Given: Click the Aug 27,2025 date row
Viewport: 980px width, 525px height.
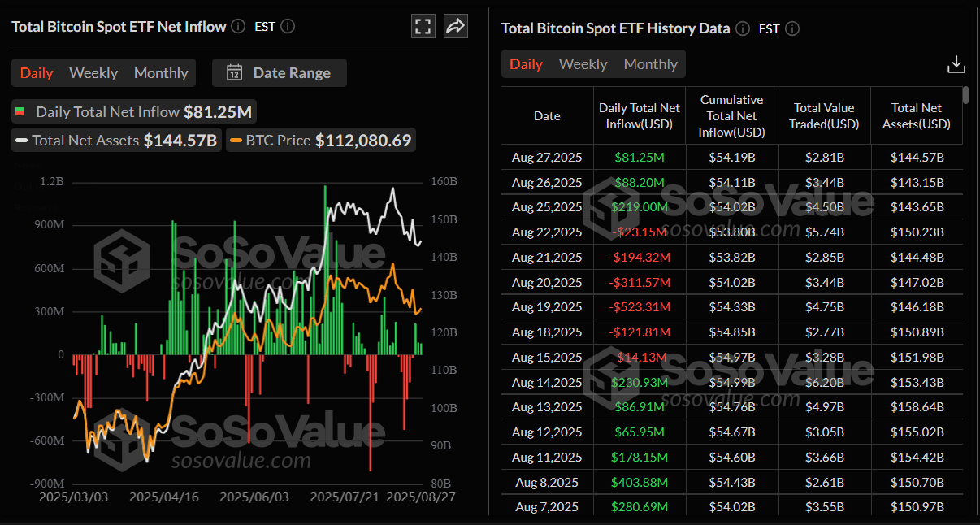Looking at the screenshot, I should (547, 158).
